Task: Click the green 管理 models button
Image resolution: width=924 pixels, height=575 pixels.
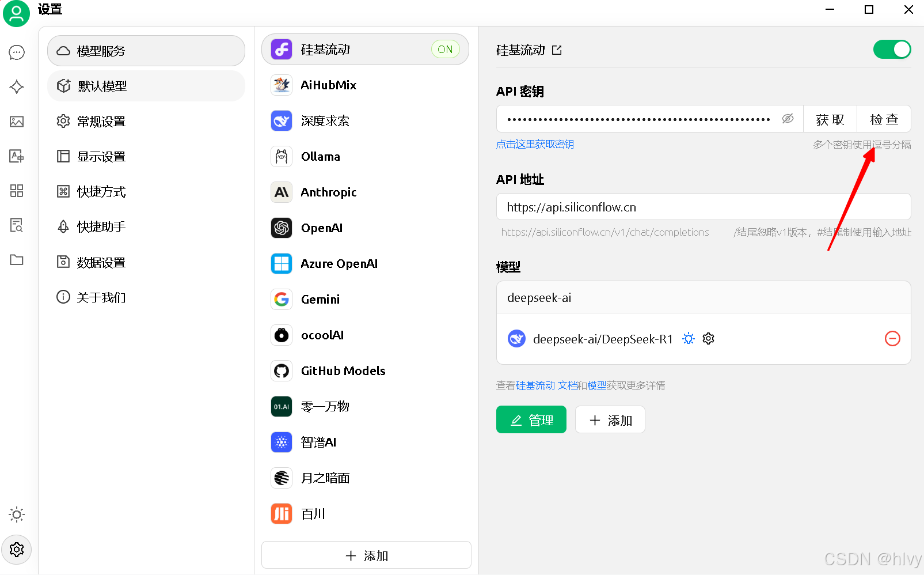Action: [531, 420]
